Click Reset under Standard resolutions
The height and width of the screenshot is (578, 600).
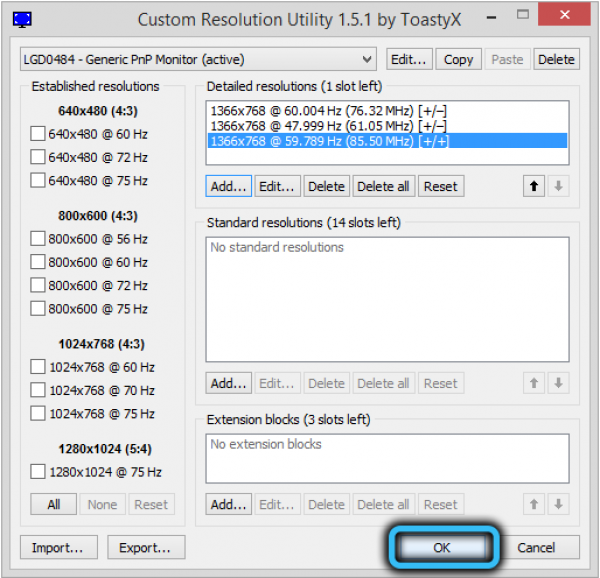(x=441, y=383)
